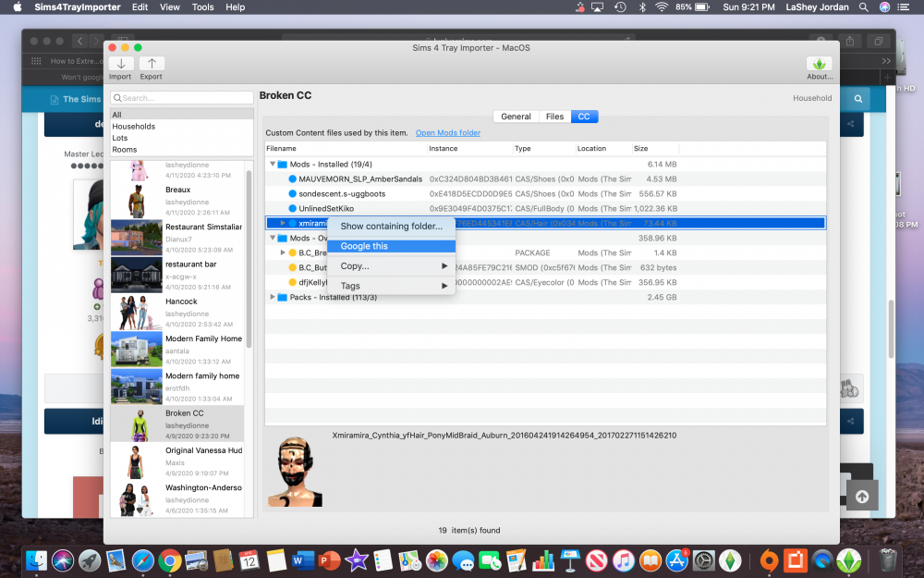Open the Edit menu
Screen dimensions: 924x578
140,7
